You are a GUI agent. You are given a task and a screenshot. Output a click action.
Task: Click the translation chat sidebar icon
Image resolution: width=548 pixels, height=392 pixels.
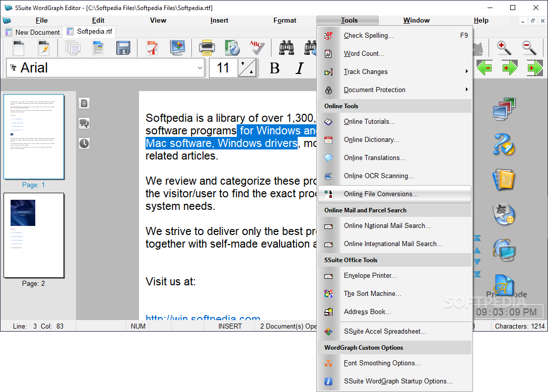[x=504, y=215]
